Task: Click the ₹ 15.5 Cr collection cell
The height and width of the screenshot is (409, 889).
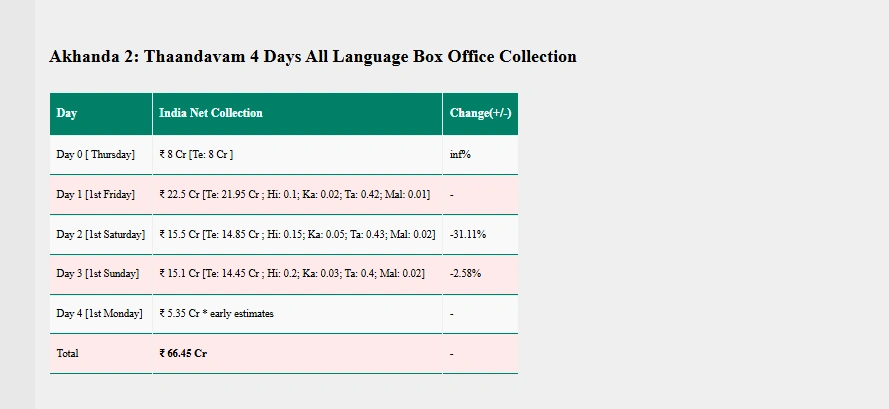Action: tap(297, 234)
